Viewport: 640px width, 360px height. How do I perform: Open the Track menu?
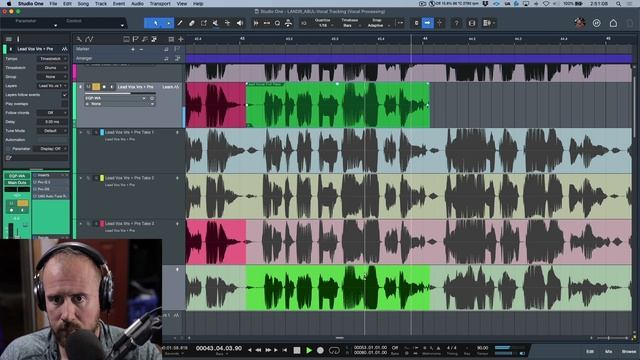pyautogui.click(x=100, y=3)
